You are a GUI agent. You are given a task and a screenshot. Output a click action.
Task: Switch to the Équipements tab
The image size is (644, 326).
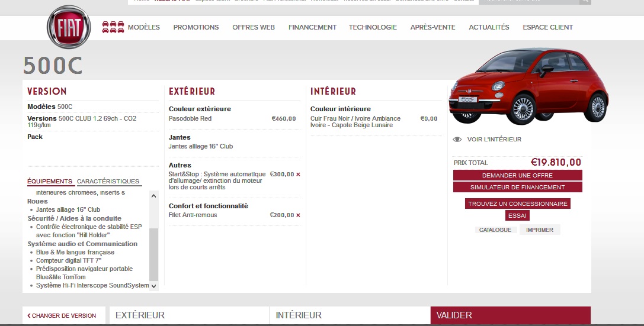[50, 181]
